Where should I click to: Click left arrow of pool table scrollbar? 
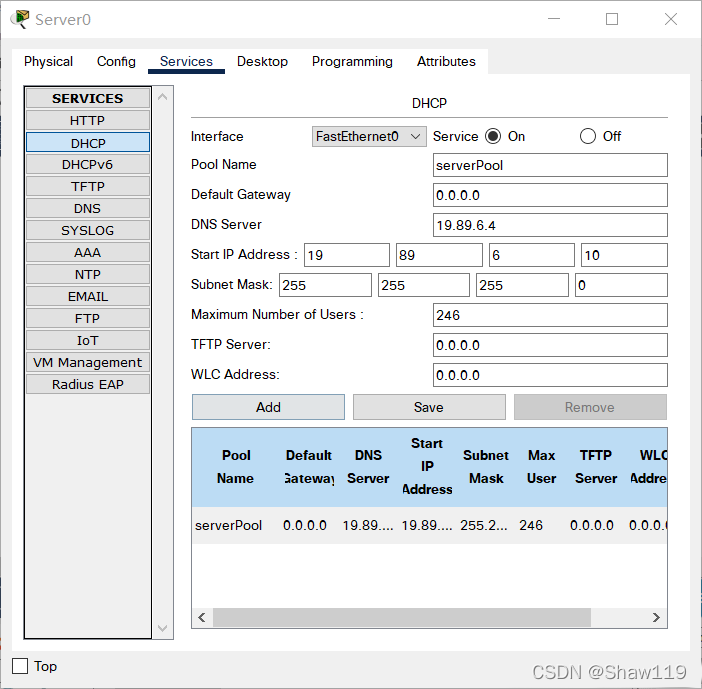[x=202, y=618]
